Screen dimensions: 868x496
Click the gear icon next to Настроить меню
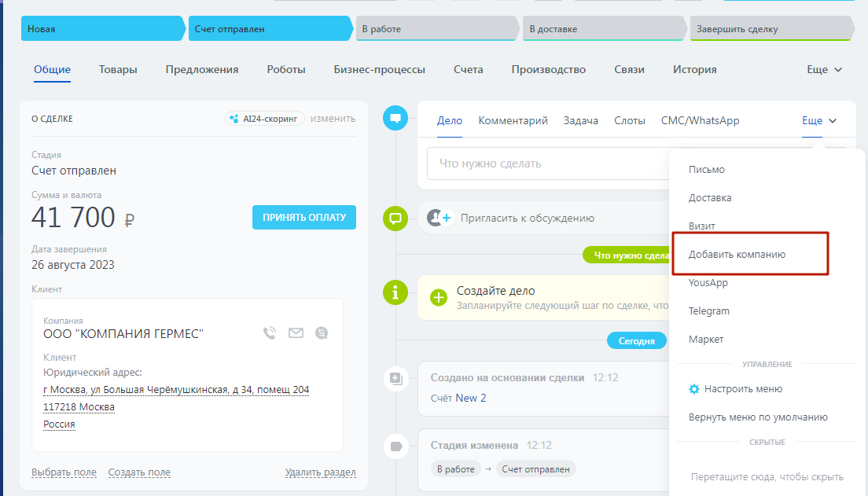693,389
